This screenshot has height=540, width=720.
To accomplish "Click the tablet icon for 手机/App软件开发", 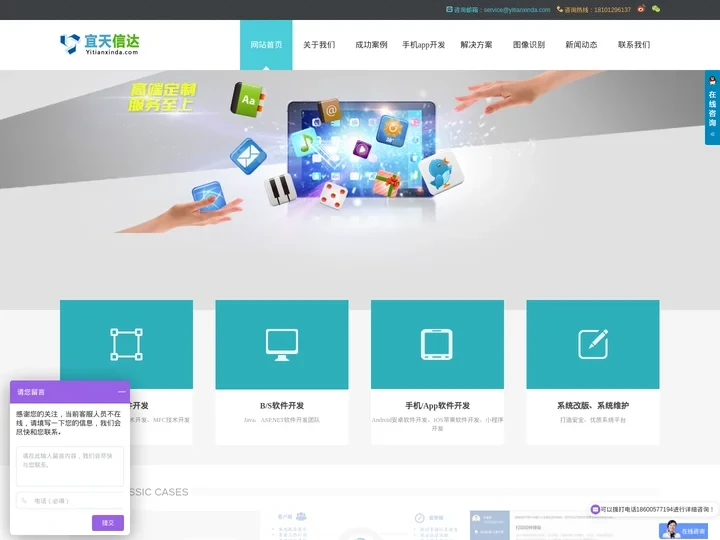I will (x=437, y=344).
